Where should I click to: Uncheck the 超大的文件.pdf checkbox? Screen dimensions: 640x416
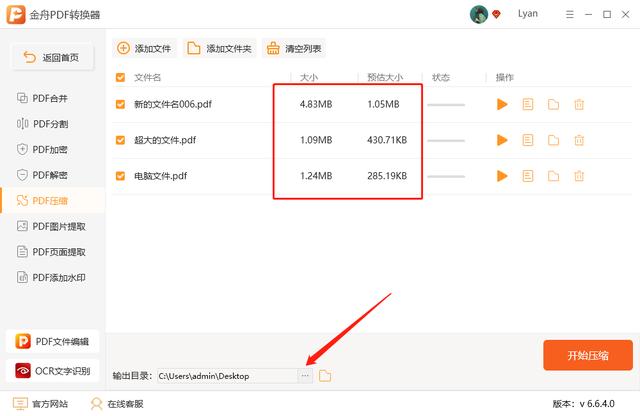(120, 140)
